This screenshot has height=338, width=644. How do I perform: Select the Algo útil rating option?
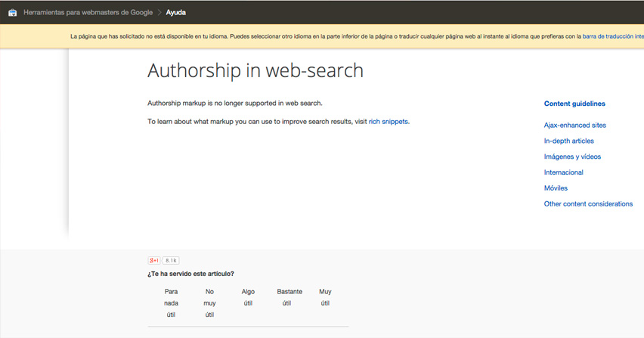(x=248, y=297)
